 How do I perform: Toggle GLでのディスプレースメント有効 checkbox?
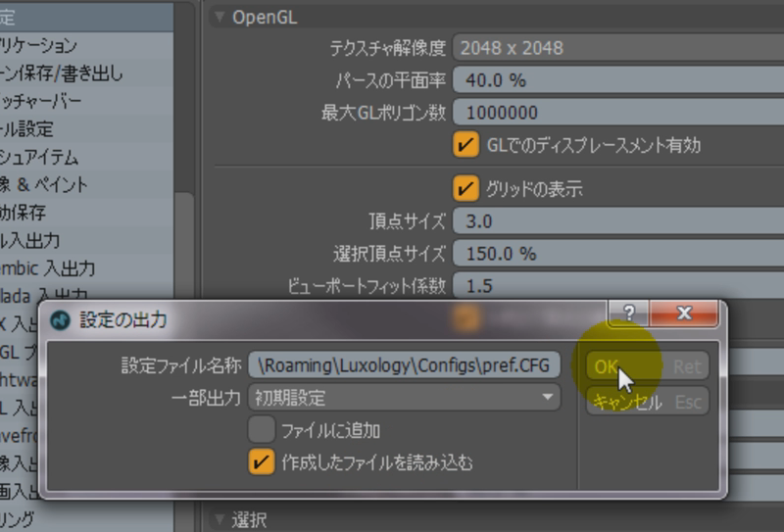(x=465, y=145)
